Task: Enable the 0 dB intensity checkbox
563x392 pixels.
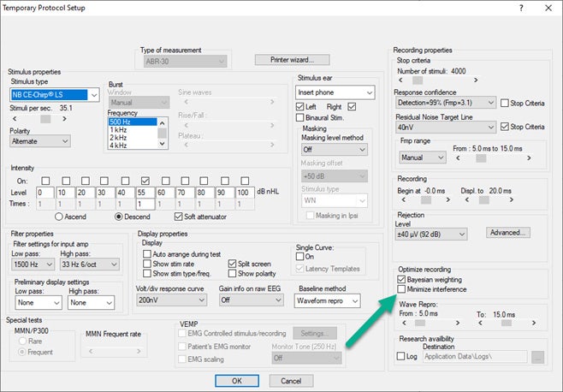Action: point(45,181)
